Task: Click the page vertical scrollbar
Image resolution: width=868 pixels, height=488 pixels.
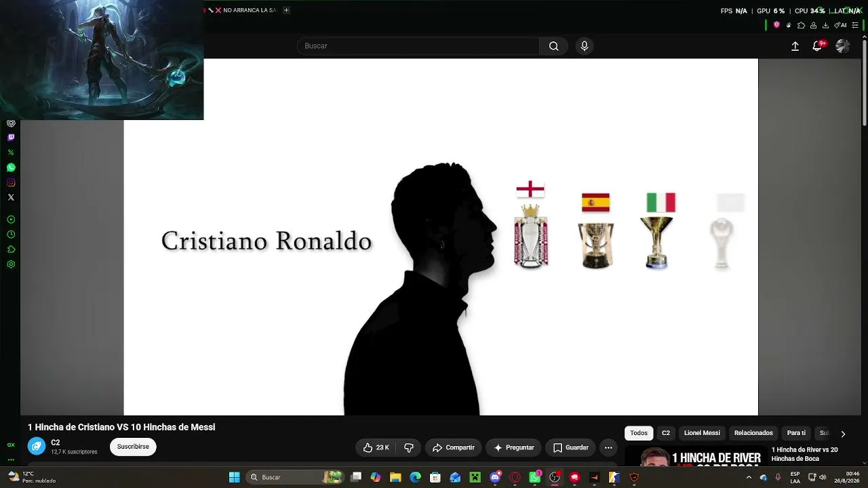Action: [x=865, y=81]
